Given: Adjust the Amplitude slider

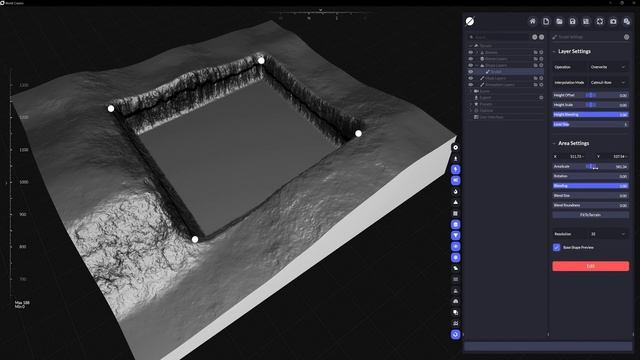Looking at the screenshot, I should click(x=590, y=167).
